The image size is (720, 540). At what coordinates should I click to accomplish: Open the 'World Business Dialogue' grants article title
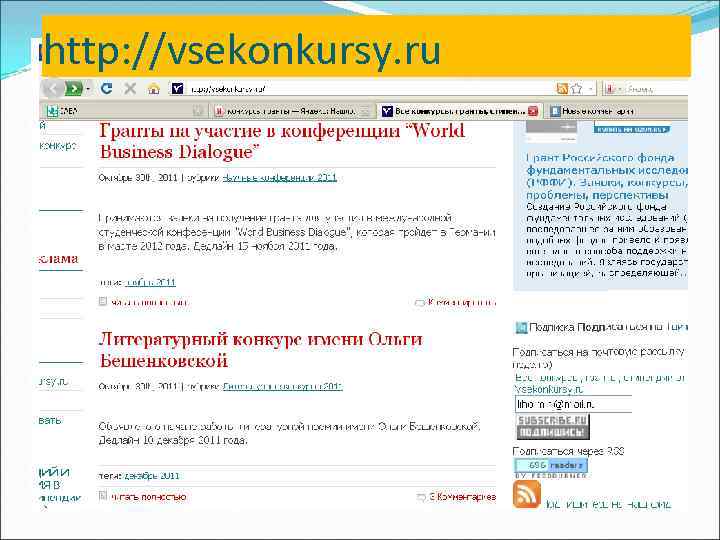pos(282,141)
